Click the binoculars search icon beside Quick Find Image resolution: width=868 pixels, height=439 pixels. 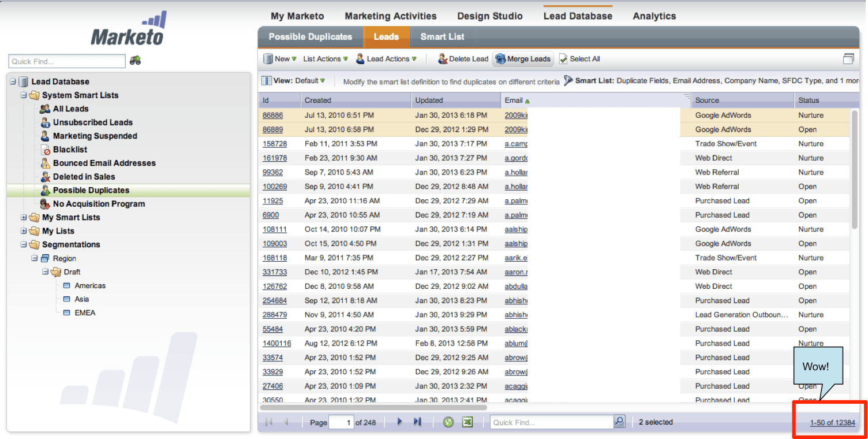point(135,61)
